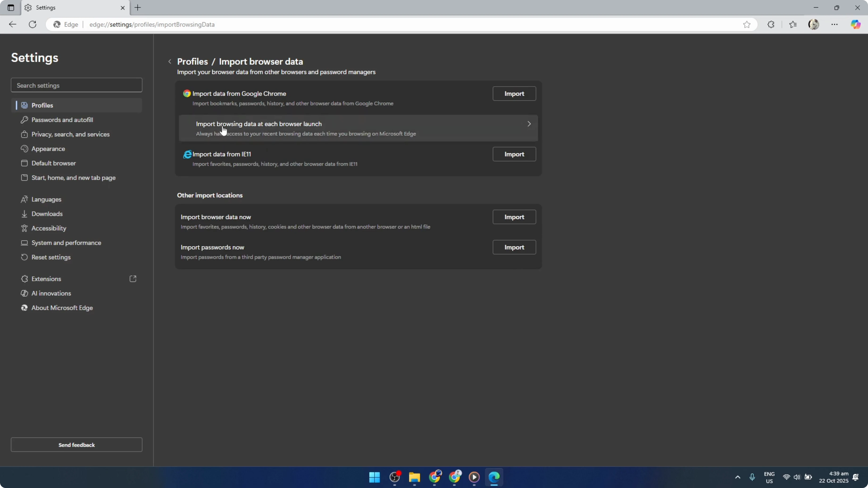Viewport: 868px width, 488px height.
Task: Add this page to favorites star
Action: [747, 24]
